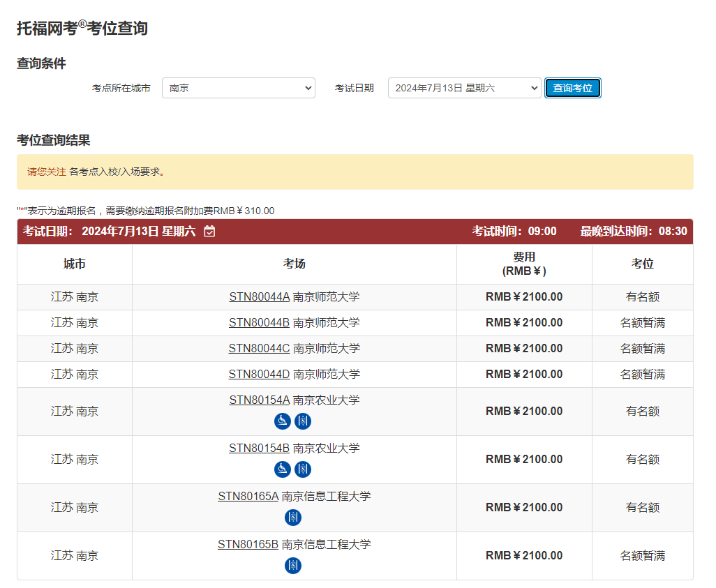Click wheelchair accessibility icon under STN80154A

click(x=282, y=421)
